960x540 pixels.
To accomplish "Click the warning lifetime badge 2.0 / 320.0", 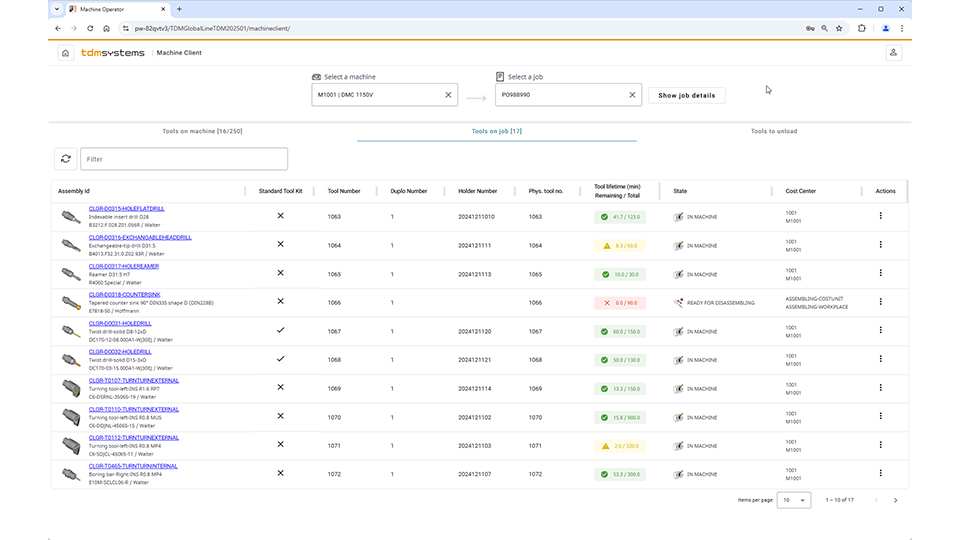I will [x=620, y=446].
